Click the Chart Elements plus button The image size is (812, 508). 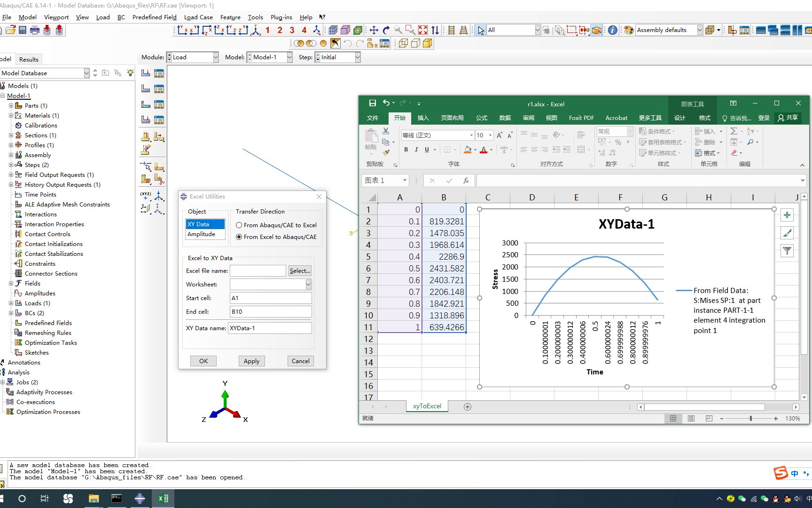(x=787, y=215)
